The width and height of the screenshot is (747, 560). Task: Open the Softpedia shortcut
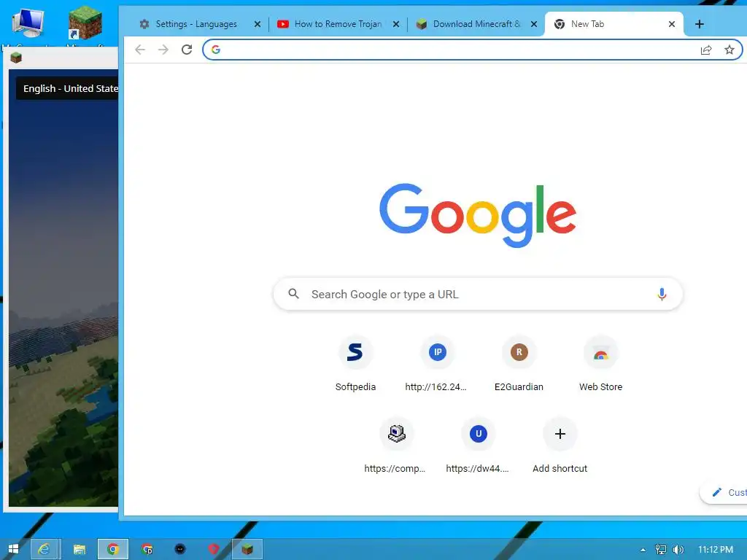pos(355,365)
